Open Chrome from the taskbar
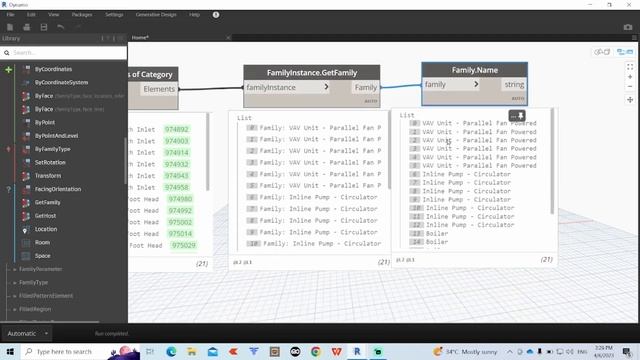The image size is (640, 360). (316, 351)
